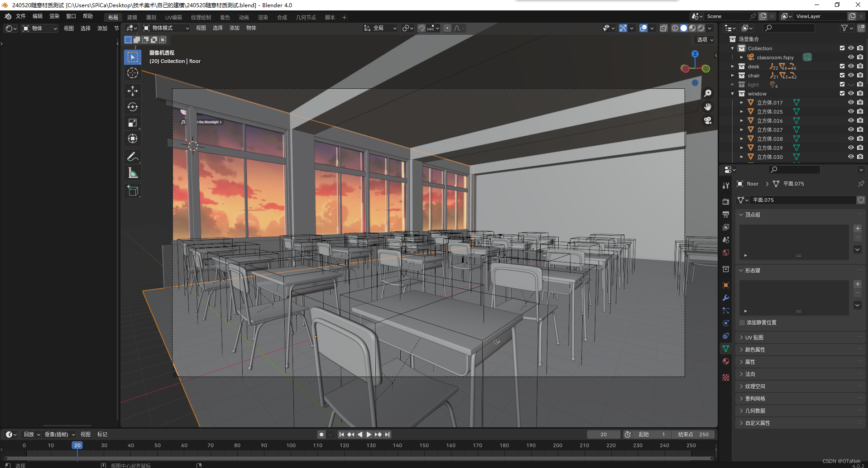The image size is (868, 468).
Task: Switch to the 着色 workspace tab
Action: (225, 18)
